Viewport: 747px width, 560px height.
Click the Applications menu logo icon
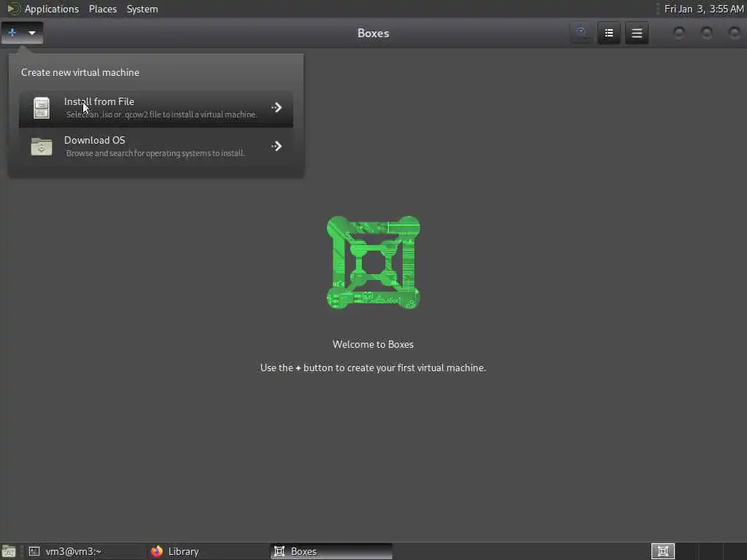pyautogui.click(x=13, y=9)
